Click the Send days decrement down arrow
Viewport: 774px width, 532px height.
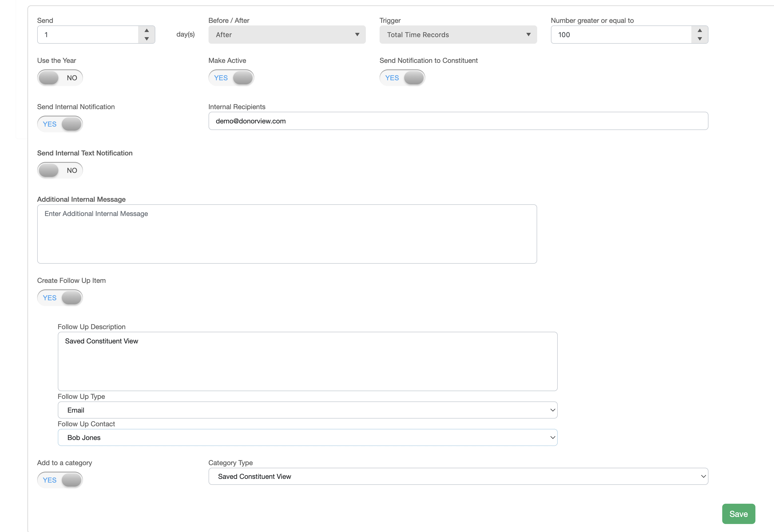(146, 39)
